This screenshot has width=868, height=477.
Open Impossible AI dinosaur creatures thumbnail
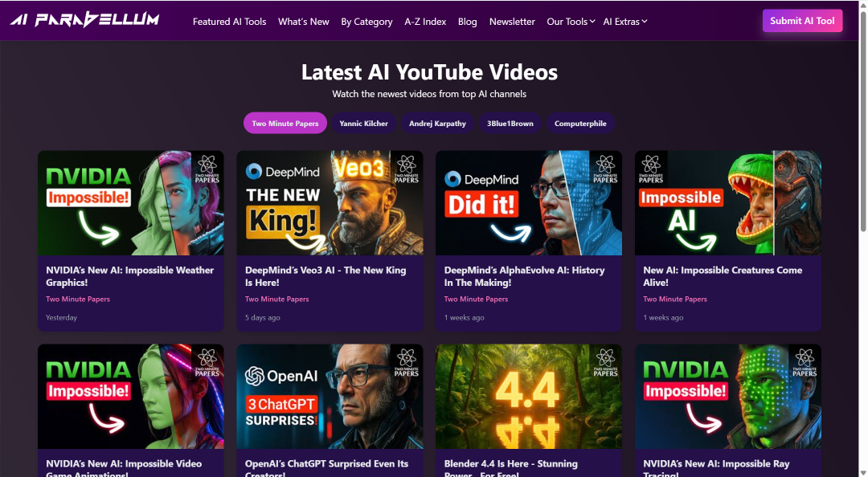pyautogui.click(x=728, y=202)
